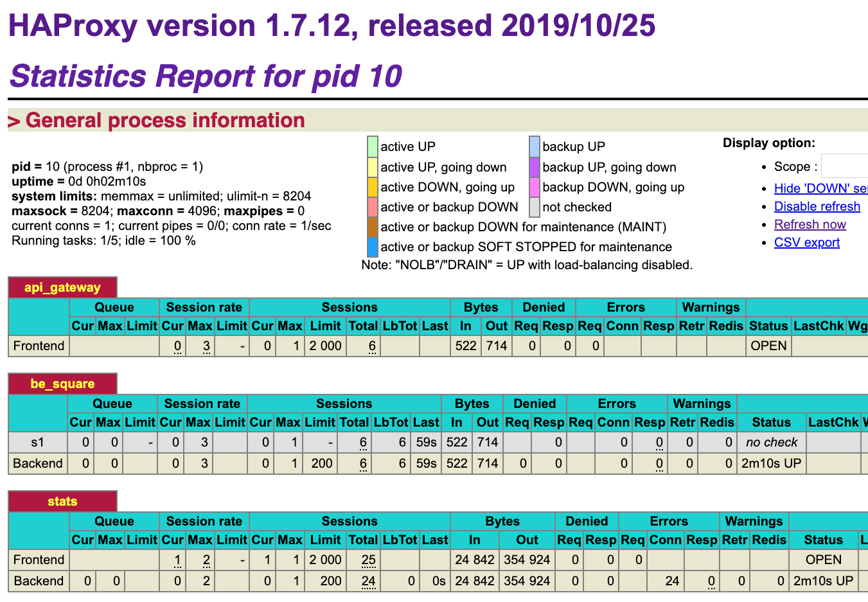Click the green 'active UP' legend swatch
Screen dimensions: 868x602
pyautogui.click(x=373, y=146)
